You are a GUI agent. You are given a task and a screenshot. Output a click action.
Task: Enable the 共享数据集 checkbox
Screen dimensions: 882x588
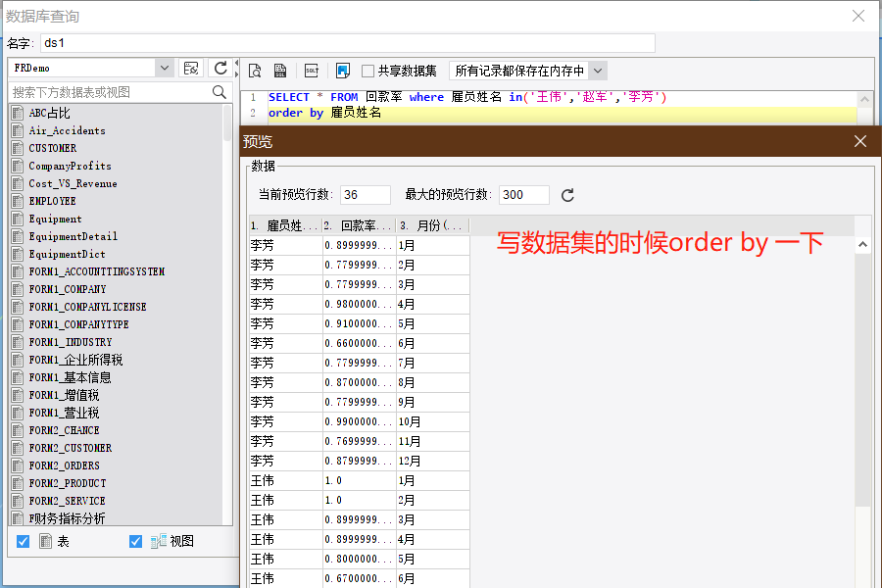coord(368,71)
